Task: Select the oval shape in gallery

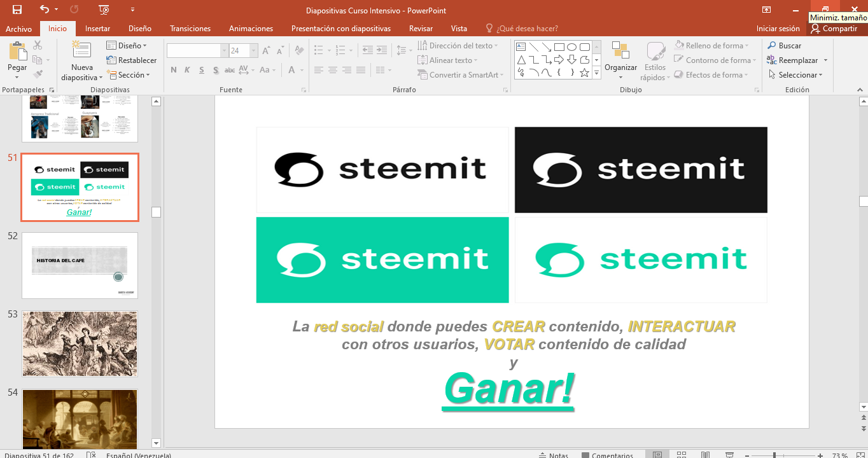Action: pos(571,46)
